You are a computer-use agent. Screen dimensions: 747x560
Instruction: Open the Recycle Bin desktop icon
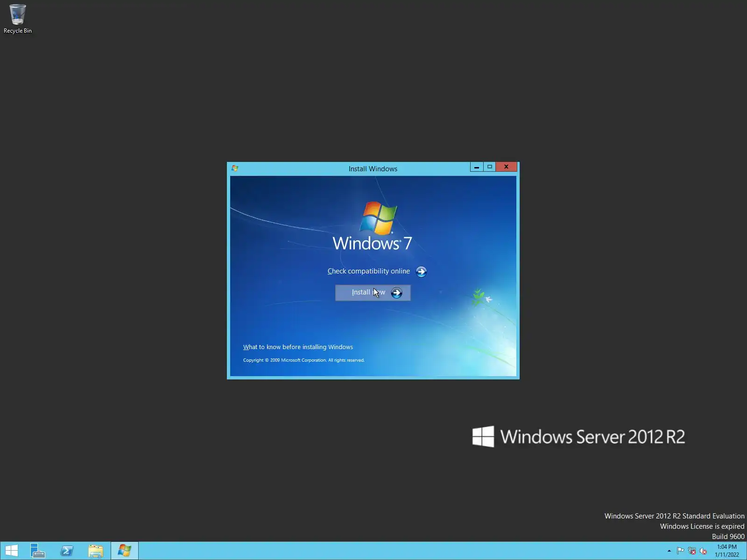(18, 19)
